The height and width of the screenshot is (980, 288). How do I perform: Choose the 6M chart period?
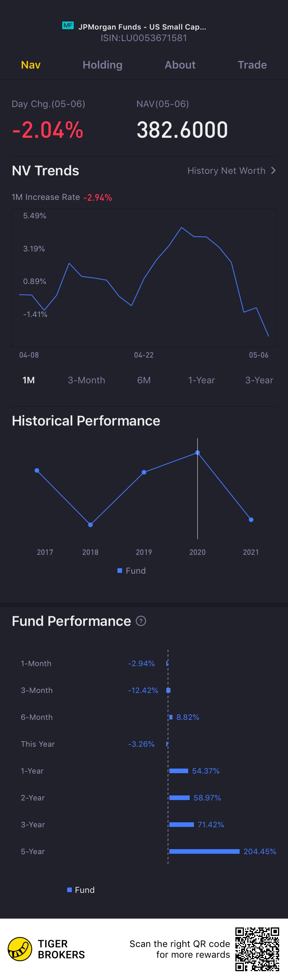pos(144,380)
